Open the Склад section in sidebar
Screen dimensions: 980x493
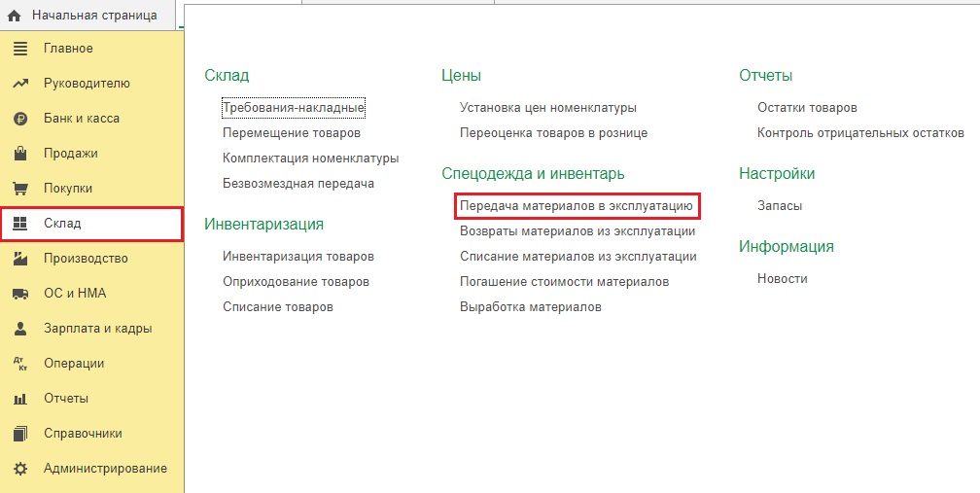pyautogui.click(x=62, y=224)
